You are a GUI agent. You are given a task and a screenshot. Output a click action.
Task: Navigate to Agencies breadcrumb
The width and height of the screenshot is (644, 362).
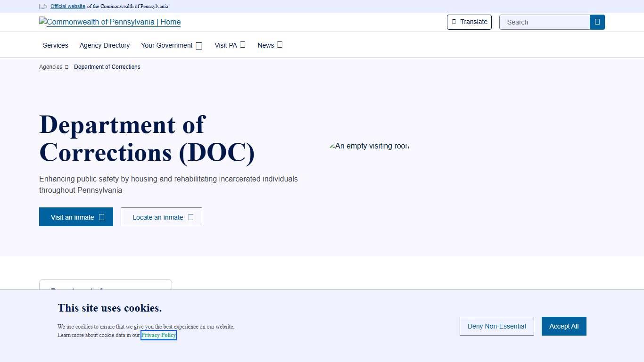click(50, 67)
